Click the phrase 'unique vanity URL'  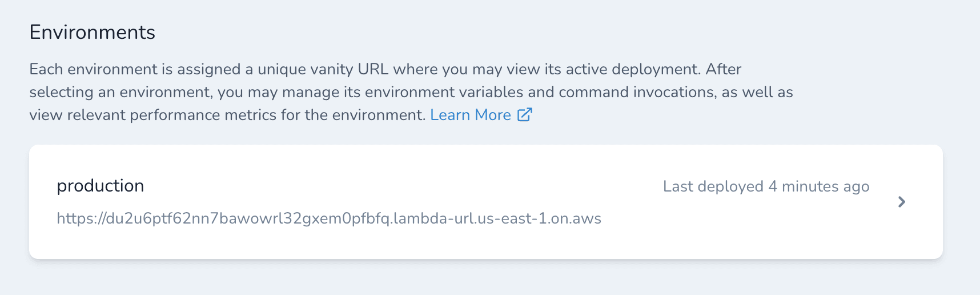pyautogui.click(x=323, y=69)
